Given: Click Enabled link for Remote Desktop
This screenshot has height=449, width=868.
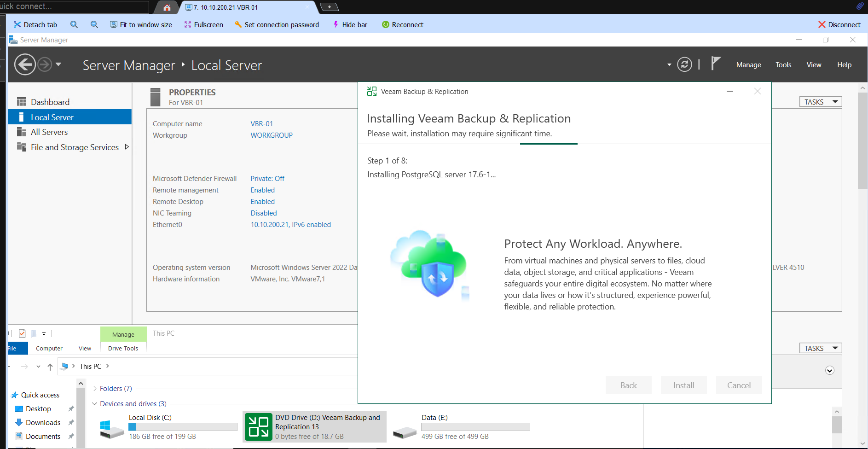Looking at the screenshot, I should [263, 202].
